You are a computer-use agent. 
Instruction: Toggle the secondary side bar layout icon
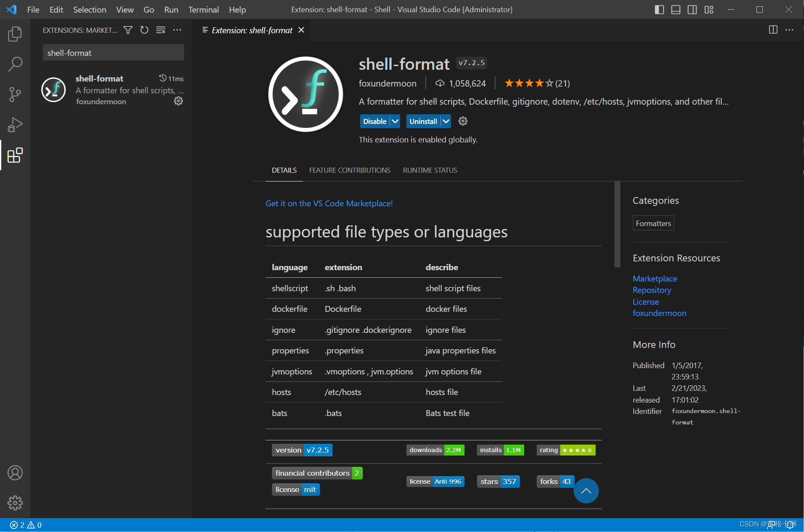tap(692, 10)
